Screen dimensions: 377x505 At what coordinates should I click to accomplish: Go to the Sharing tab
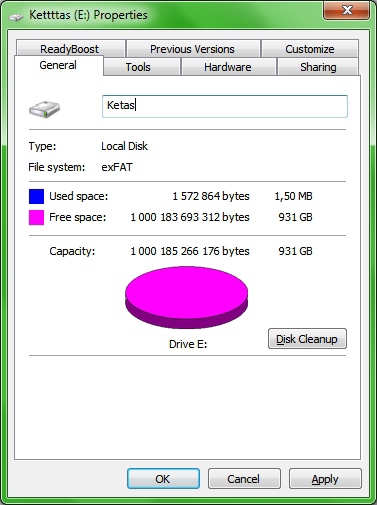(318, 67)
